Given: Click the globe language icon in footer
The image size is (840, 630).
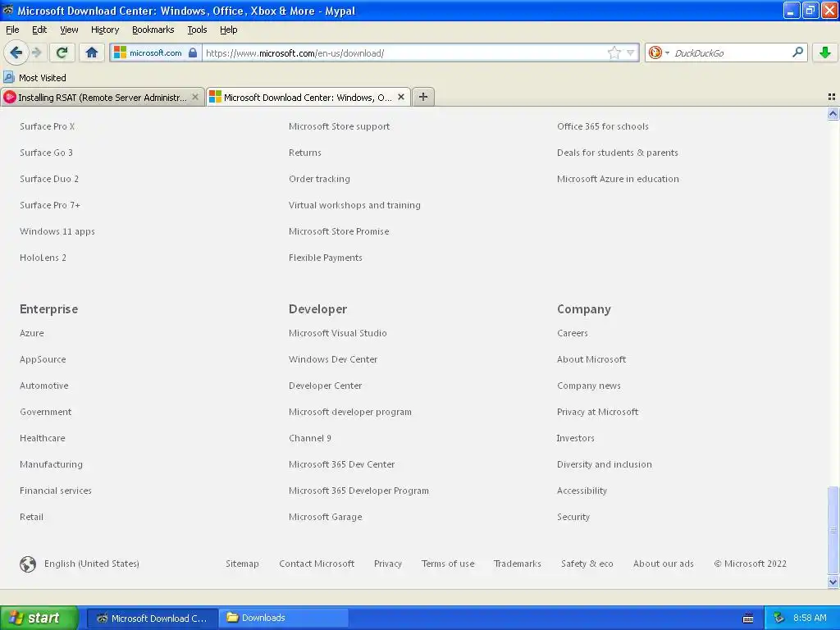Looking at the screenshot, I should (28, 564).
